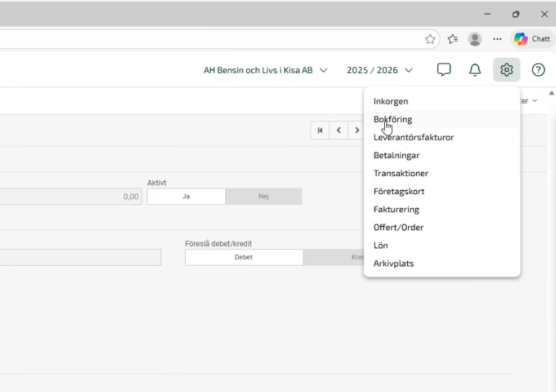Image resolution: width=556 pixels, height=392 pixels.
Task: Open the browser profile avatar
Action: pyautogui.click(x=474, y=39)
